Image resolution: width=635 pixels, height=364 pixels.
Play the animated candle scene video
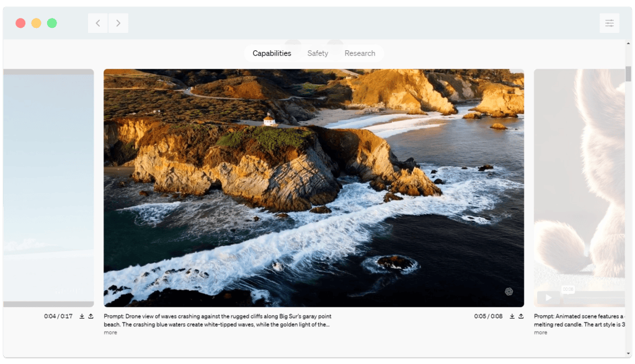[548, 298]
